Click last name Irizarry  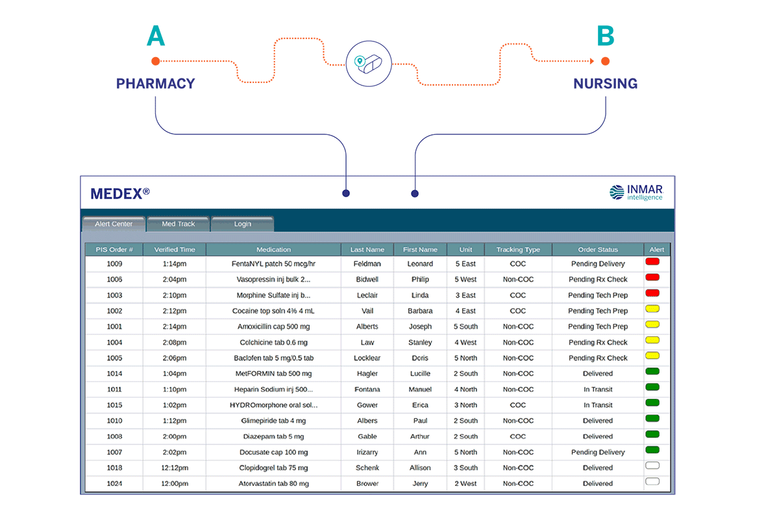[367, 452]
